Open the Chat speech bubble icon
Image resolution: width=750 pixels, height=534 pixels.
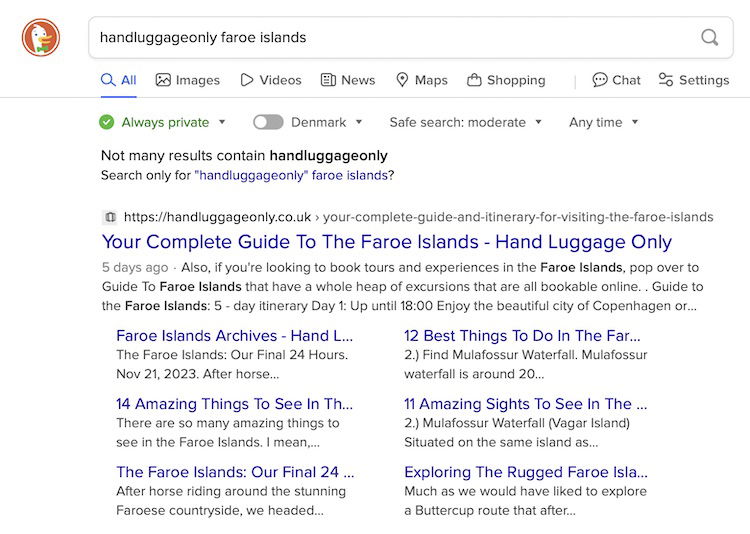point(599,80)
